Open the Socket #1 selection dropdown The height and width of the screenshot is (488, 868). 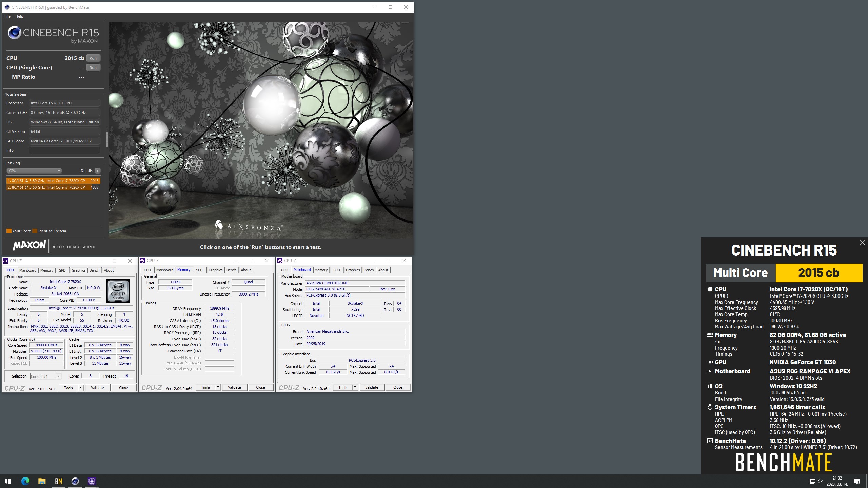pyautogui.click(x=45, y=376)
